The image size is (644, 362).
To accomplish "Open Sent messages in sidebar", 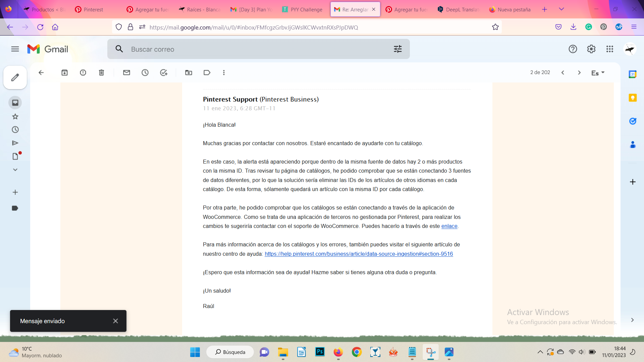I will coord(15,143).
